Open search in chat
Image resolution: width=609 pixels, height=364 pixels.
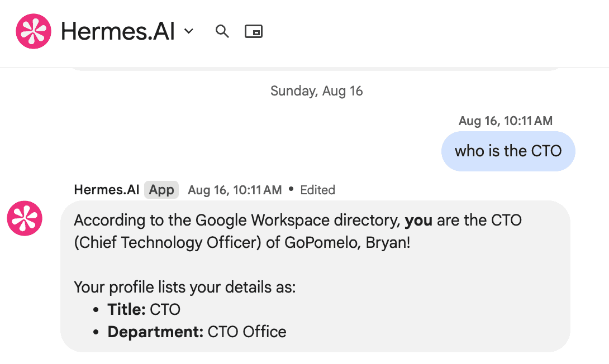tap(222, 31)
